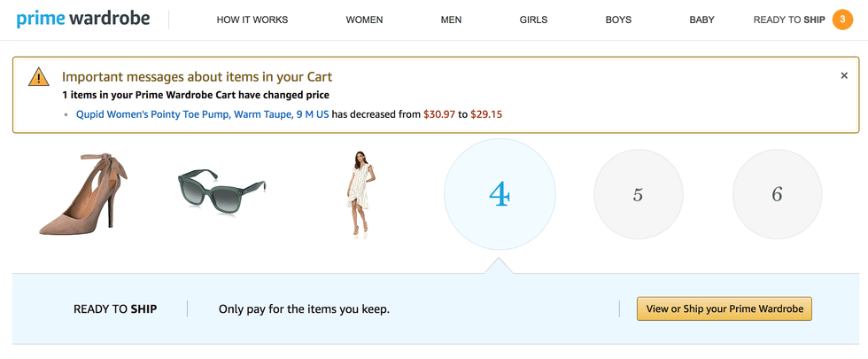868x359 pixels.
Task: Open the How It Works page
Action: [x=252, y=20]
